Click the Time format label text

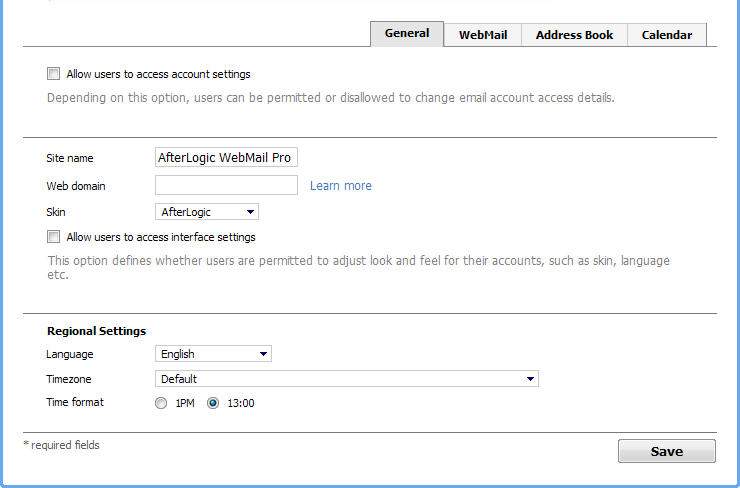coord(75,403)
